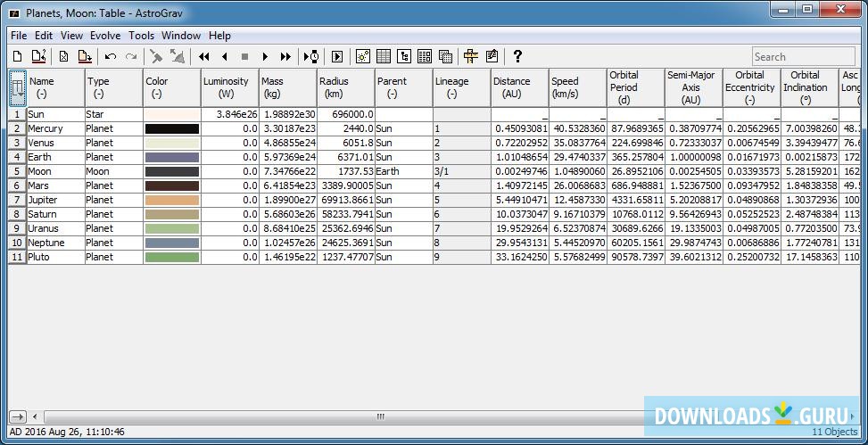The width and height of the screenshot is (868, 445).
Task: Click the Semi-Major Axis column header
Action: click(694, 88)
